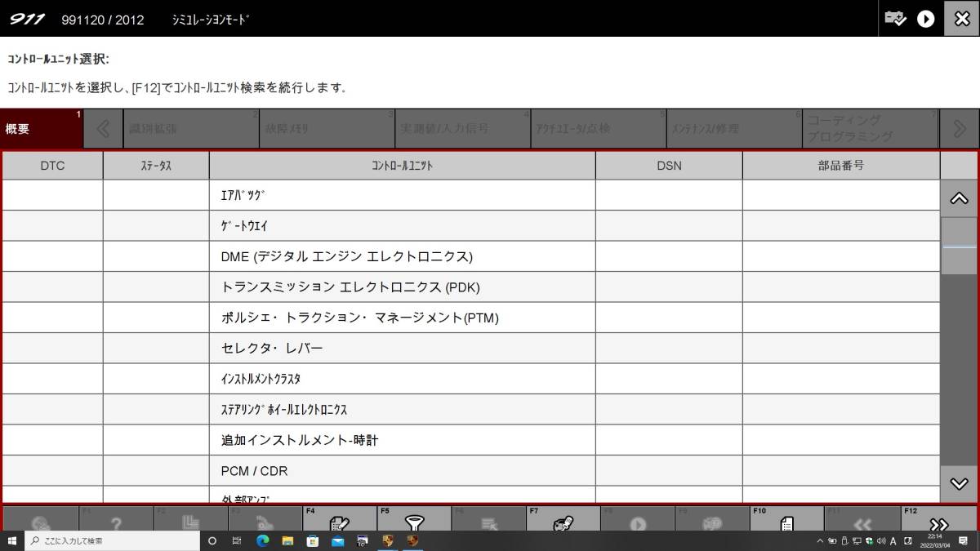This screenshot has height=551, width=980.
Task: Click the scrollbar up arrow
Action: point(960,198)
